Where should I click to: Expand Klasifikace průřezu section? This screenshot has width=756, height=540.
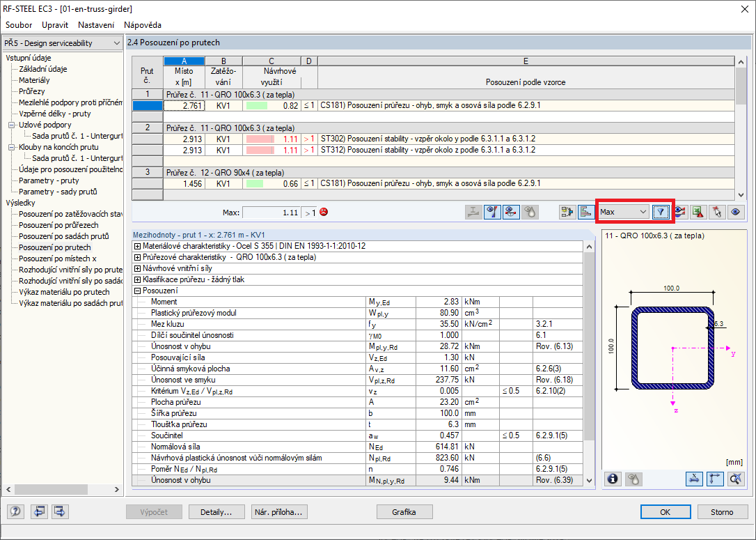pyautogui.click(x=137, y=279)
